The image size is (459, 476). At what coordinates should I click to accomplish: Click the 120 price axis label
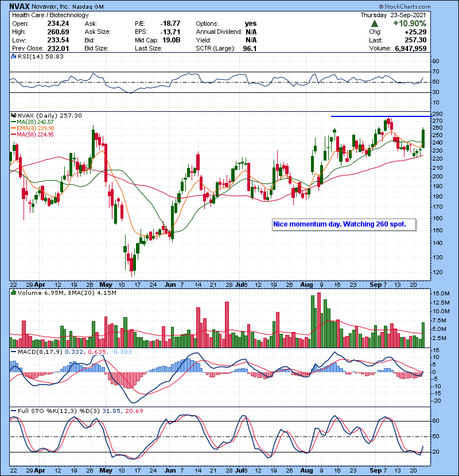pos(438,272)
